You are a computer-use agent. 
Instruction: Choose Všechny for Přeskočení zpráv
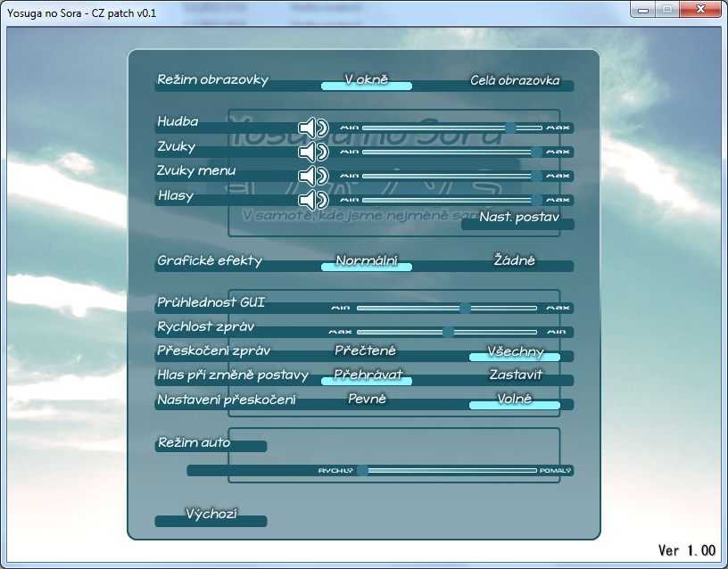point(515,353)
